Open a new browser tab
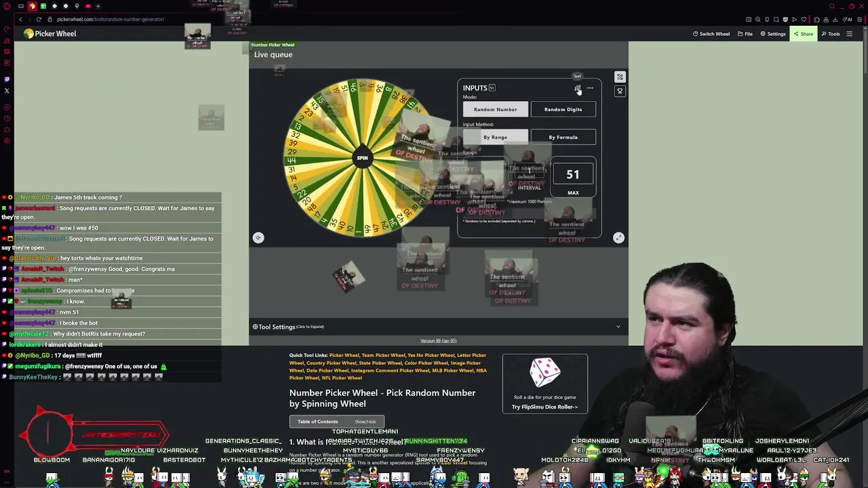This screenshot has height=488, width=868. point(98,6)
